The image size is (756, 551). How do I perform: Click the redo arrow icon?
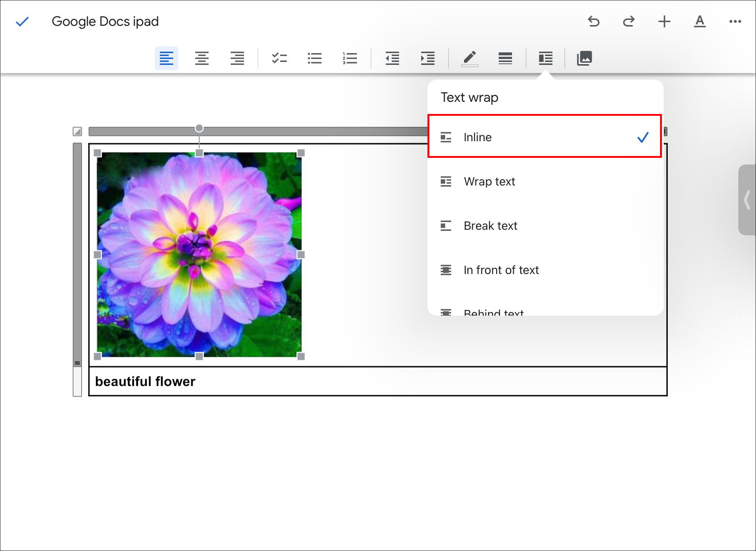click(x=629, y=21)
